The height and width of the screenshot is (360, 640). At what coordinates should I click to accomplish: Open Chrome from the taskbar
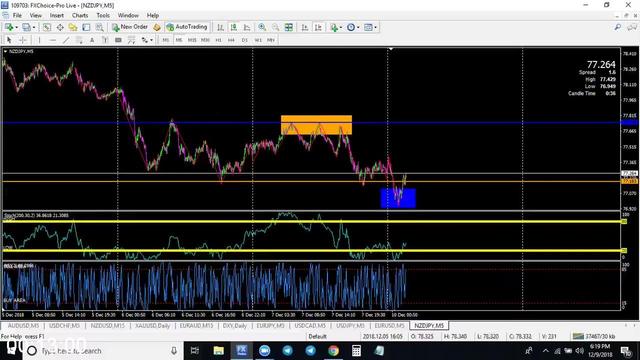333,351
